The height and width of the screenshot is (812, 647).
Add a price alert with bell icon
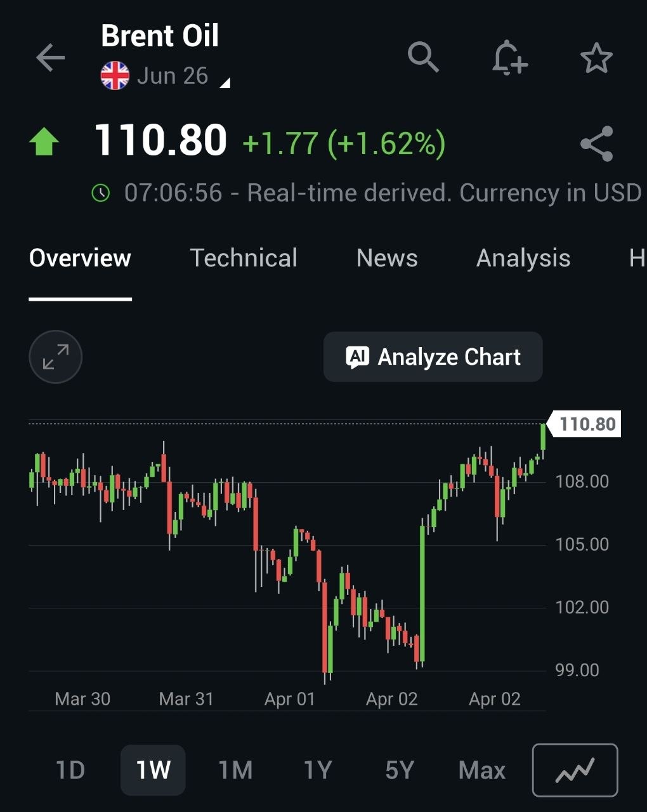(x=509, y=58)
